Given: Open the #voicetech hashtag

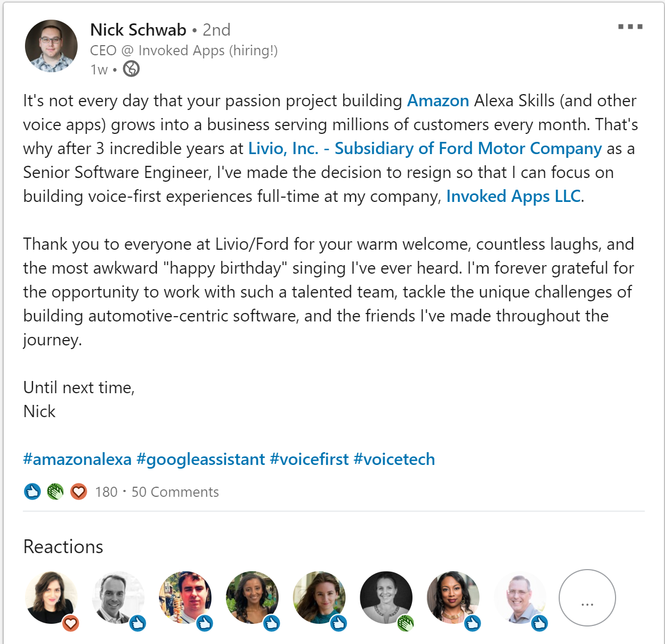Looking at the screenshot, I should pos(394,459).
